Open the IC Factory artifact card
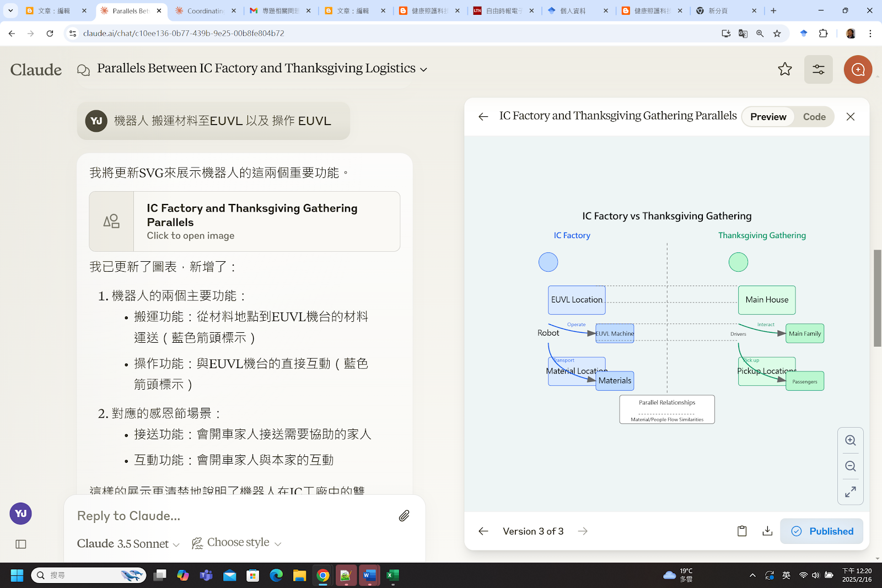 pyautogui.click(x=244, y=222)
